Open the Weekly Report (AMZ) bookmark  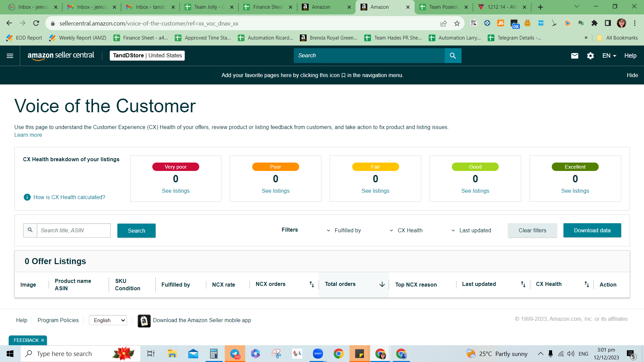[78, 38]
